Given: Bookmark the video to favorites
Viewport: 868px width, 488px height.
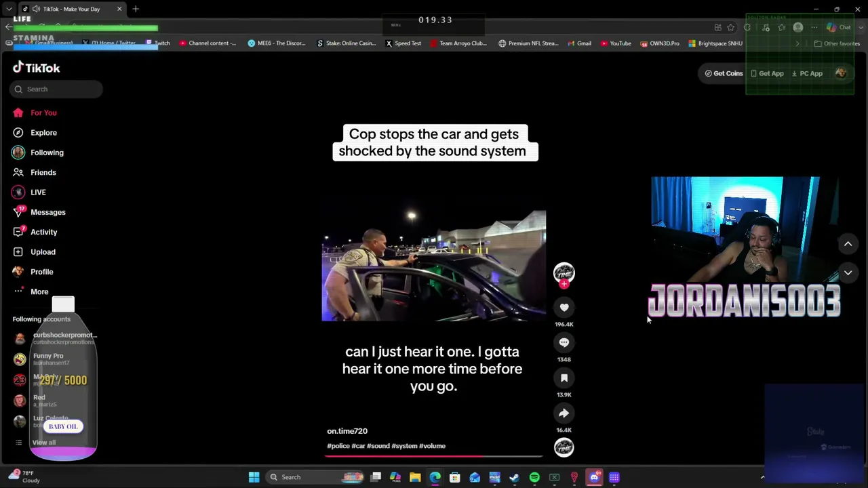Looking at the screenshot, I should tap(564, 378).
